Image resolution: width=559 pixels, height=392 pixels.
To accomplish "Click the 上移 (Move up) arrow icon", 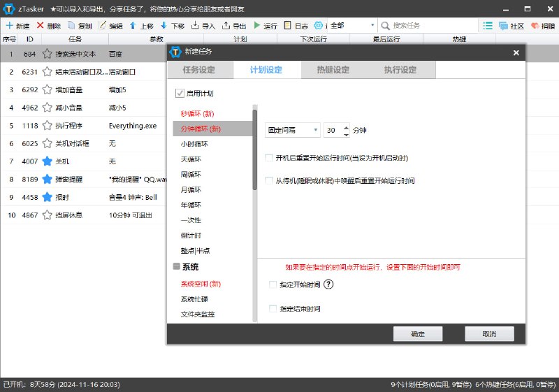I will [x=133, y=25].
